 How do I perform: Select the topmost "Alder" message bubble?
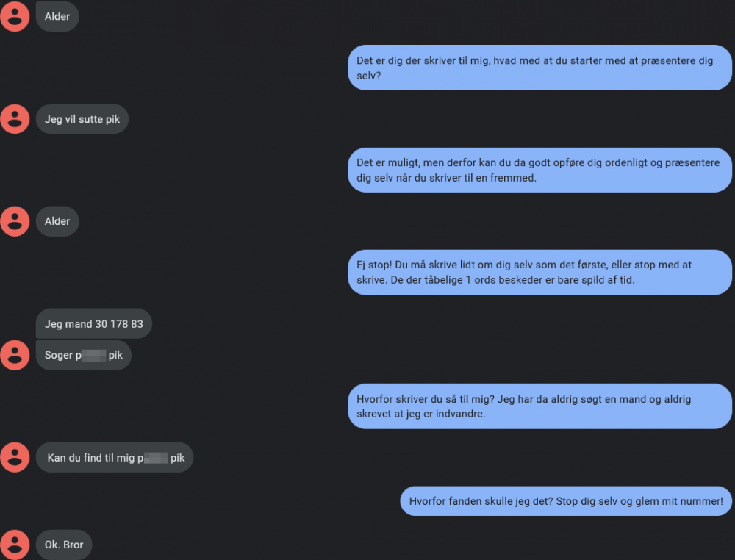tap(57, 16)
